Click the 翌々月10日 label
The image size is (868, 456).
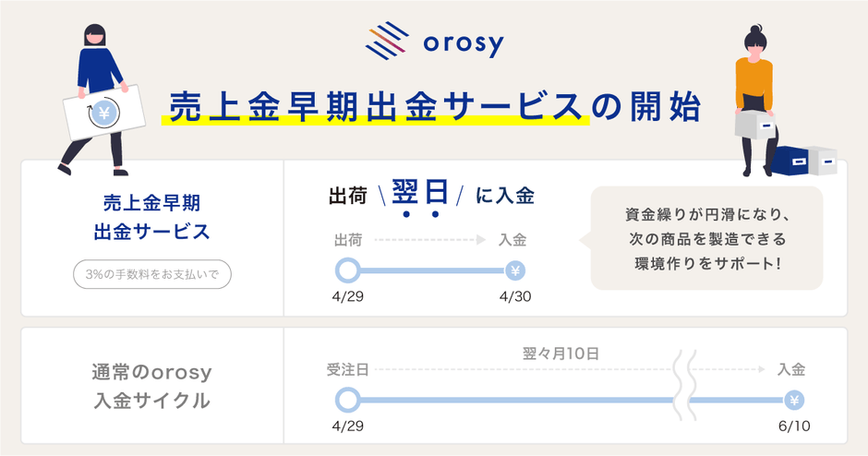(561, 354)
